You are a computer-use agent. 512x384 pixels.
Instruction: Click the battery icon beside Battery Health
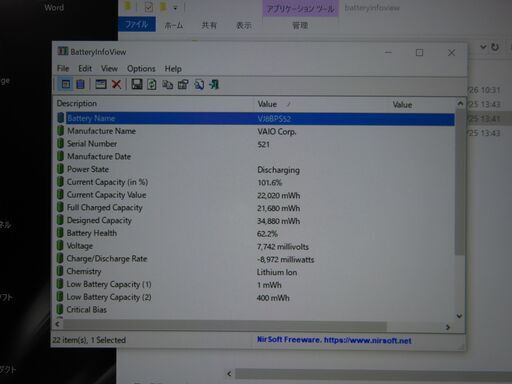click(x=60, y=233)
